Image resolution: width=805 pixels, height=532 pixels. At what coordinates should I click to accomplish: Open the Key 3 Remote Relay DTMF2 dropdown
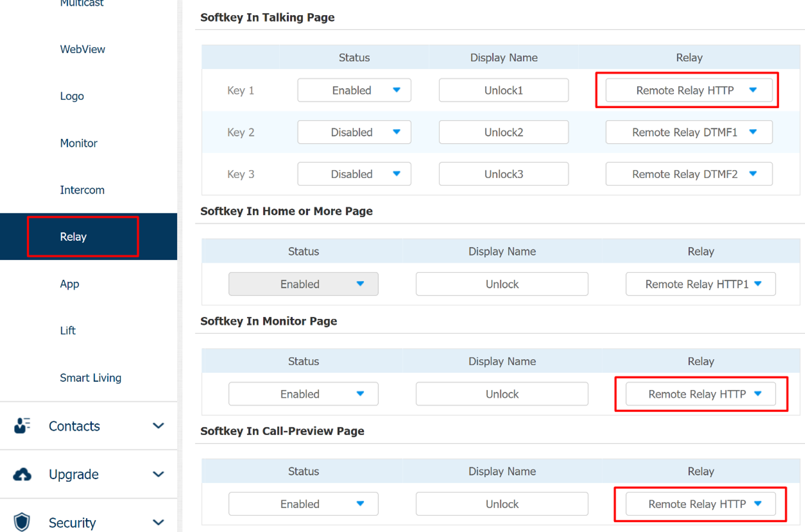tap(688, 174)
